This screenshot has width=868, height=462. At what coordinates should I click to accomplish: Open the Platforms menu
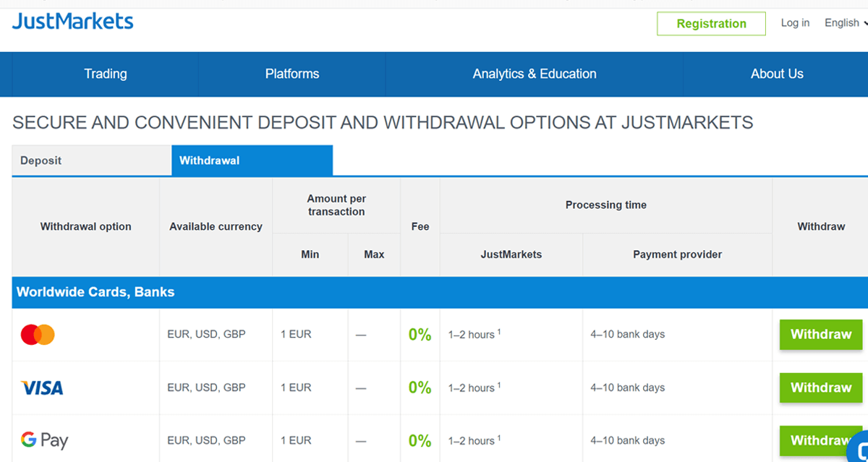pos(292,74)
